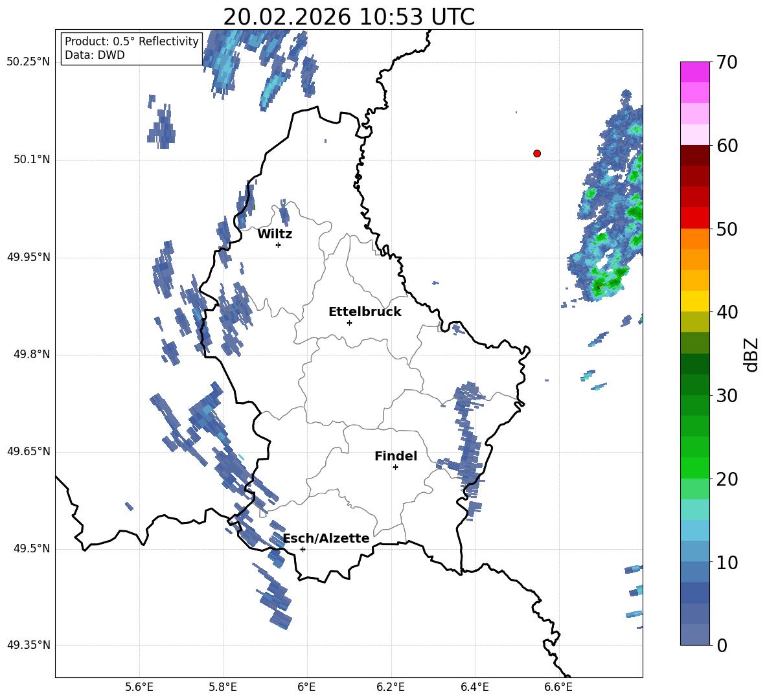Click the Data: DWD text
This screenshot has height=700, width=767.
click(95, 55)
